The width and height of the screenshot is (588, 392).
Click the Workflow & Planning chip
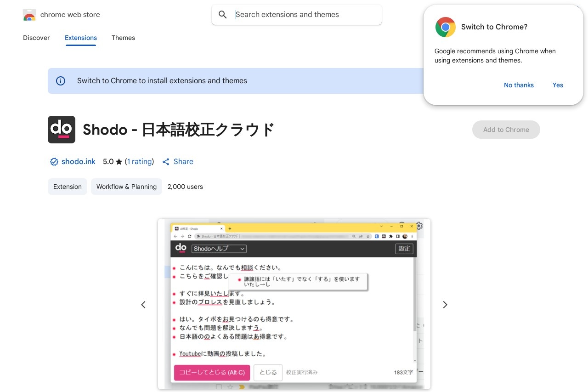126,187
